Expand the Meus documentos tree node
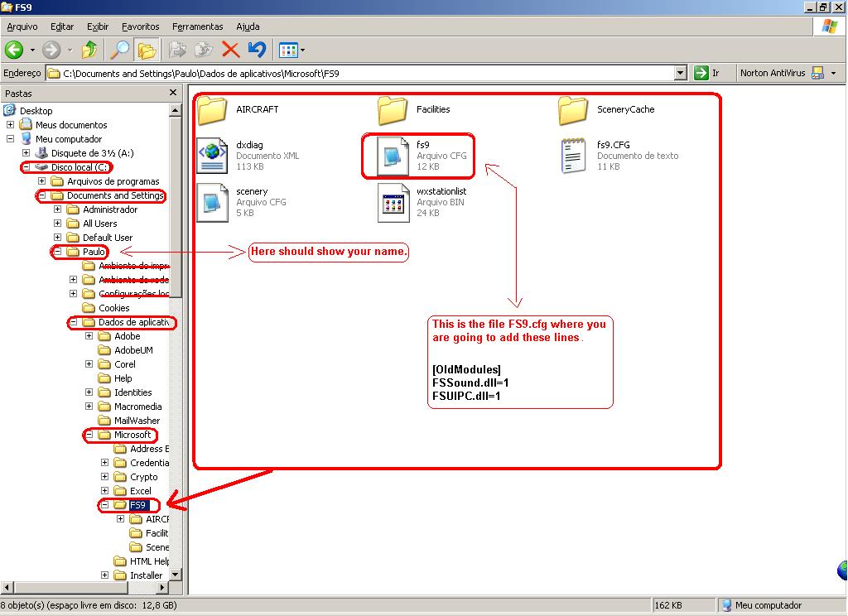The height and width of the screenshot is (616, 848). [x=10, y=124]
